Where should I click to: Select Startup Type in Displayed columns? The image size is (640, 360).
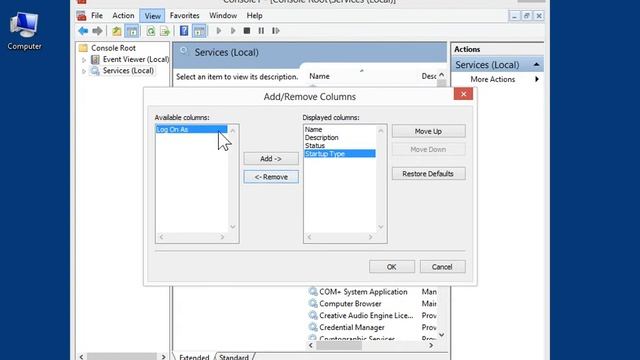(340, 153)
